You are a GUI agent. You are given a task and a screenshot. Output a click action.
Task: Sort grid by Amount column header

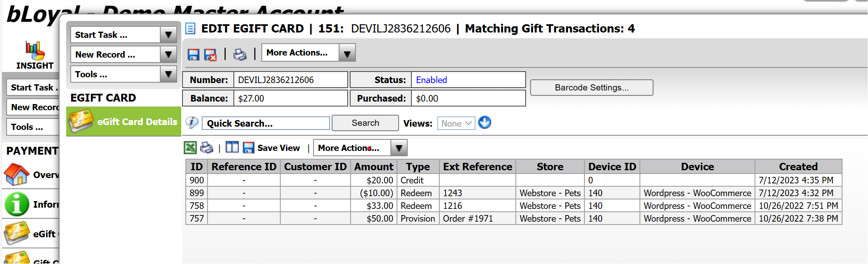point(373,167)
